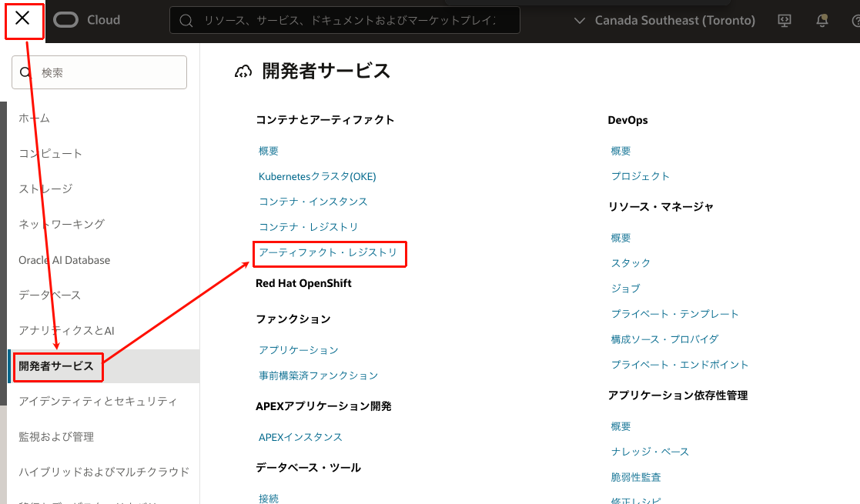Open Kubernetesクラスタ(OKE) link
Viewport: 860px width, 504px height.
tap(317, 176)
